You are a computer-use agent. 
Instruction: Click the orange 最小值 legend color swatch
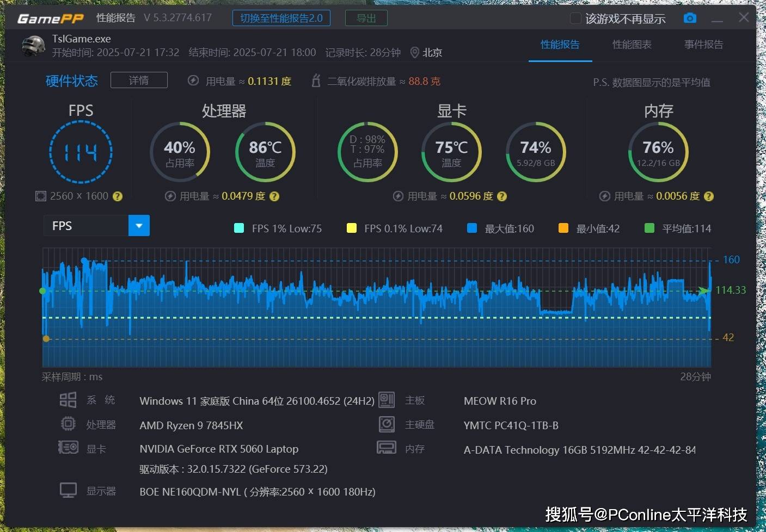point(563,228)
